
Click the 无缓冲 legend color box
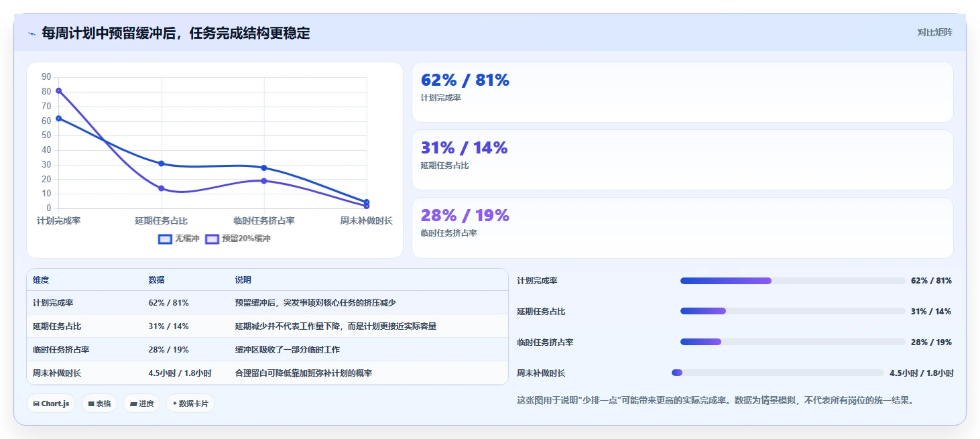coord(165,239)
